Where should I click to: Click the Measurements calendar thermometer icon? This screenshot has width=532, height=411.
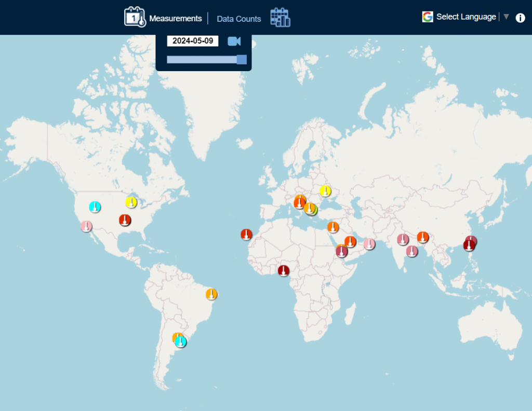pyautogui.click(x=135, y=17)
